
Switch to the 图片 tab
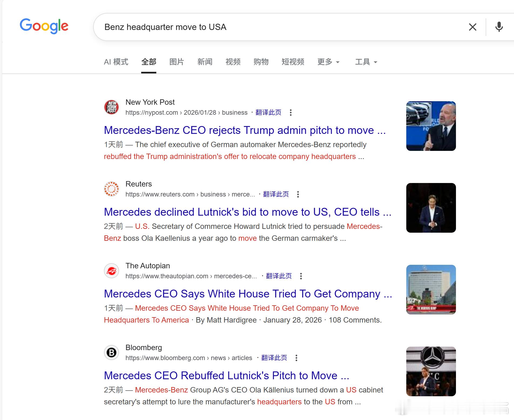pos(177,62)
